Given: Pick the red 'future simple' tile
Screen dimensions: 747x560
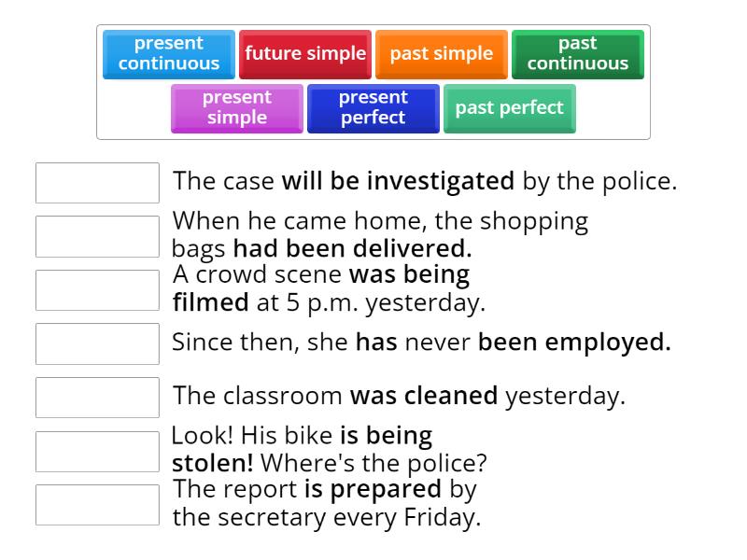Looking at the screenshot, I should pyautogui.click(x=305, y=53).
